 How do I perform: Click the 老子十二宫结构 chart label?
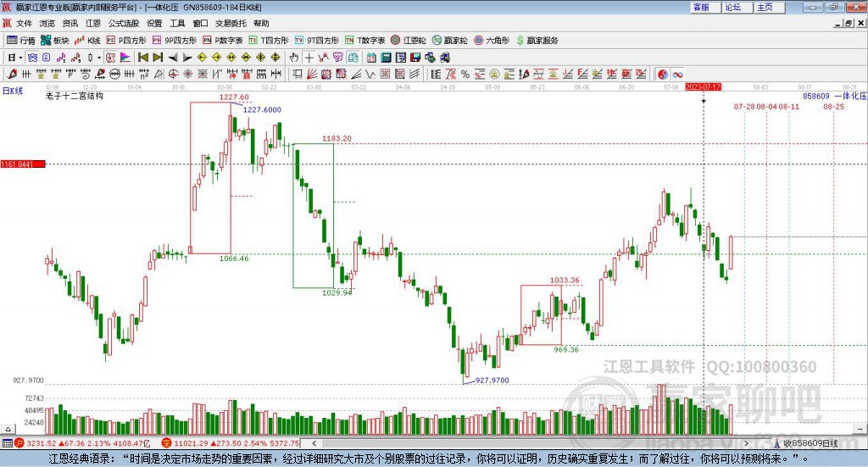click(x=75, y=96)
